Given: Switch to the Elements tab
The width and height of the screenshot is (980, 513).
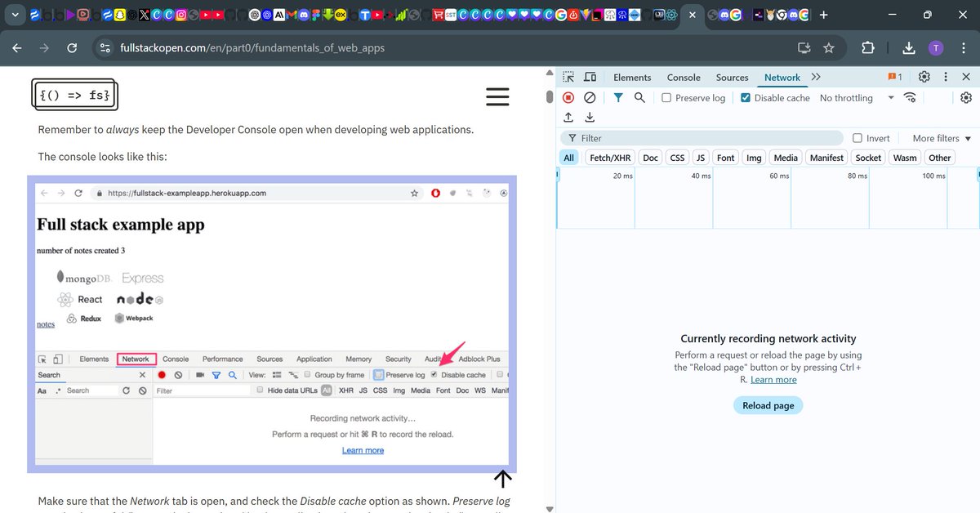Looking at the screenshot, I should coord(632,77).
